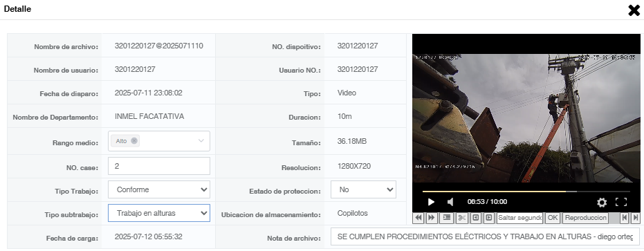Click the Saltar segundos input
Image resolution: width=644 pixels, height=251 pixels.
click(519, 218)
